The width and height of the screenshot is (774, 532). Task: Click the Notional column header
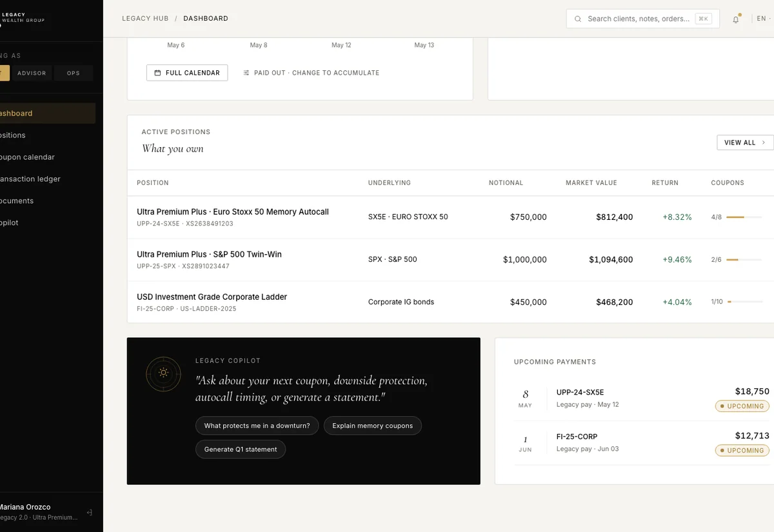point(506,183)
